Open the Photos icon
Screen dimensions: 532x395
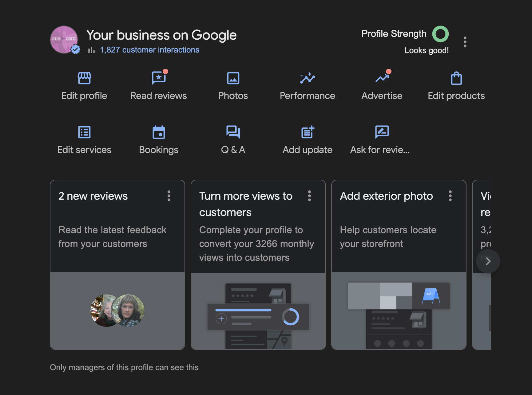pos(233,78)
